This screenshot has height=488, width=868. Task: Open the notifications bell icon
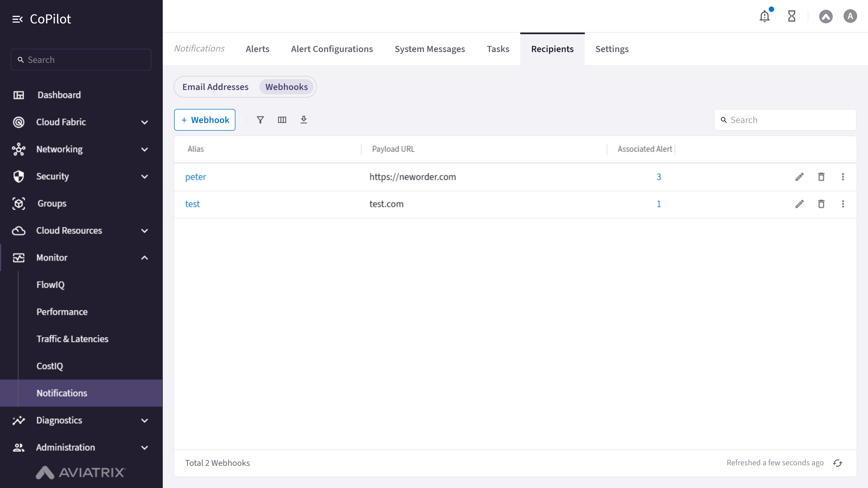[765, 16]
